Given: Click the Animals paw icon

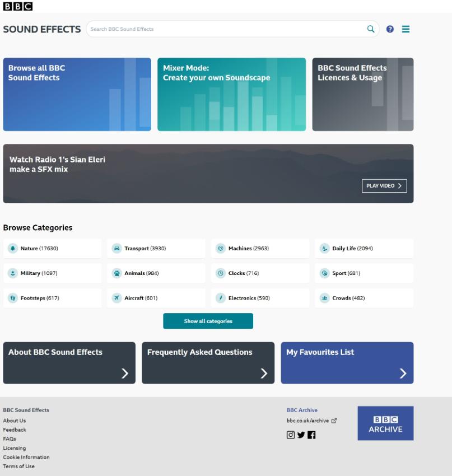Looking at the screenshot, I should pyautogui.click(x=117, y=273).
